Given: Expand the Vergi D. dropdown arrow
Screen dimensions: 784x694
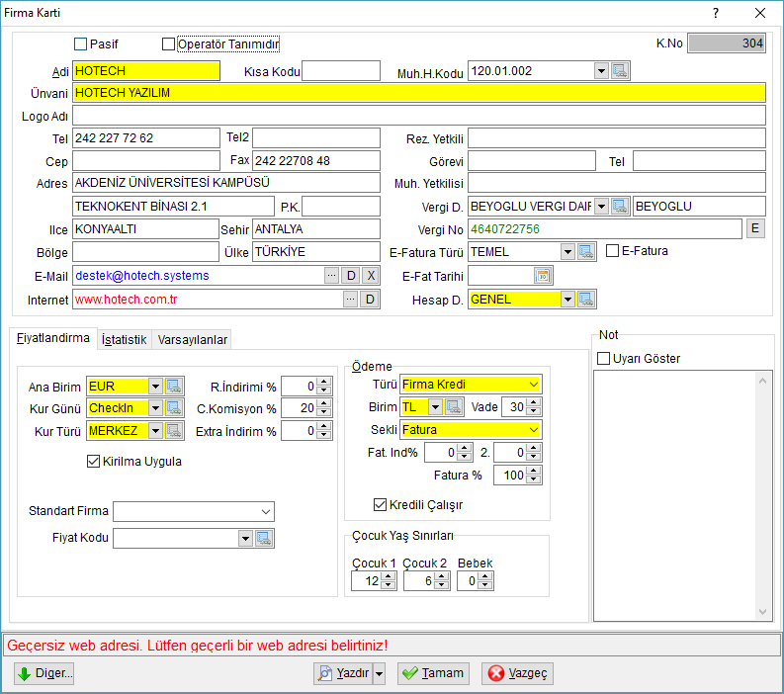Looking at the screenshot, I should (x=601, y=206).
